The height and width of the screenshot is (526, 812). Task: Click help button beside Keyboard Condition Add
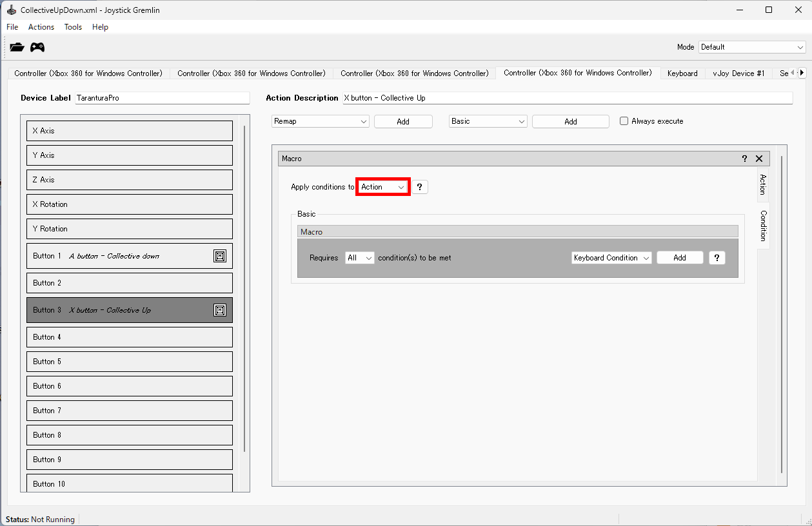click(x=717, y=258)
